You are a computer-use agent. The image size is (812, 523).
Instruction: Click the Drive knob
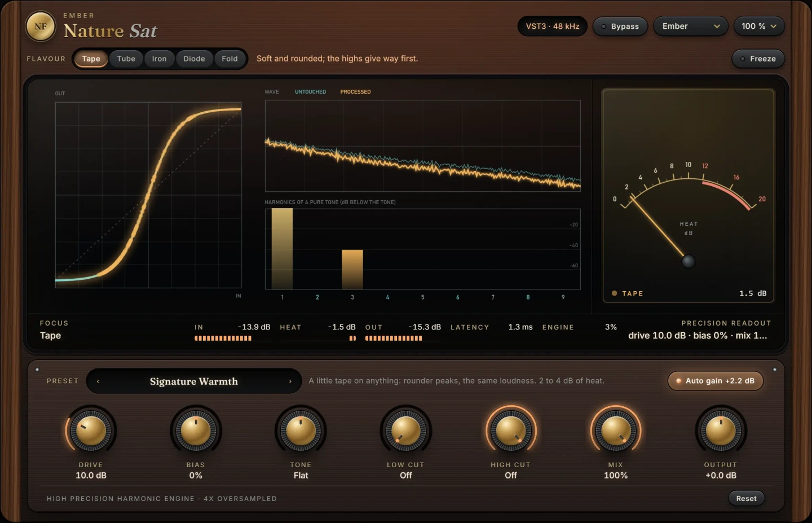pyautogui.click(x=91, y=431)
